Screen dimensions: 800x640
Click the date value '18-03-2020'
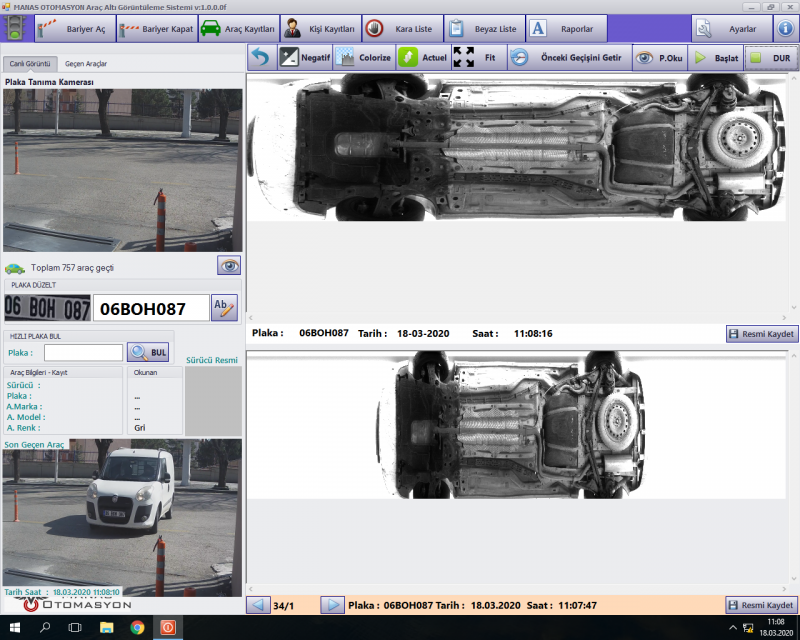point(423,334)
